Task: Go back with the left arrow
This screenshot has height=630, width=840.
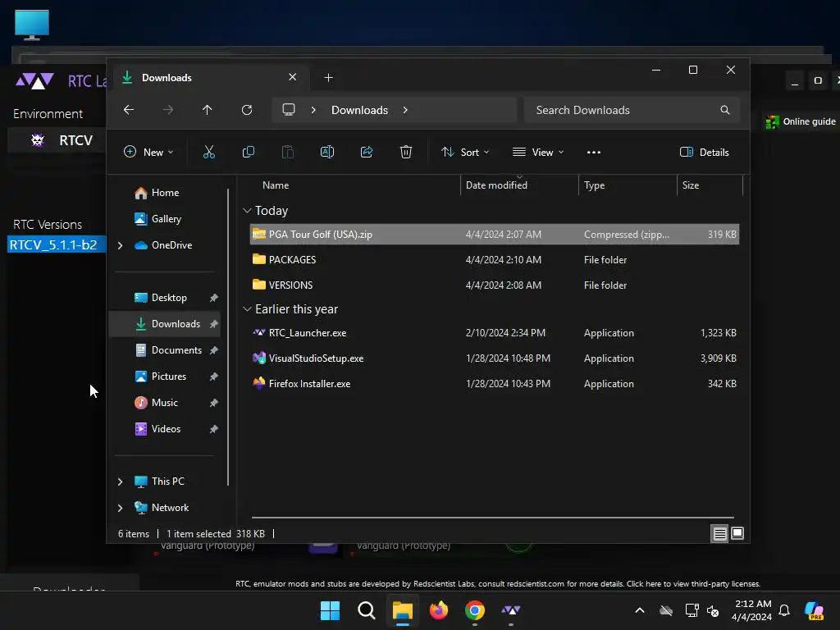Action: pos(129,110)
